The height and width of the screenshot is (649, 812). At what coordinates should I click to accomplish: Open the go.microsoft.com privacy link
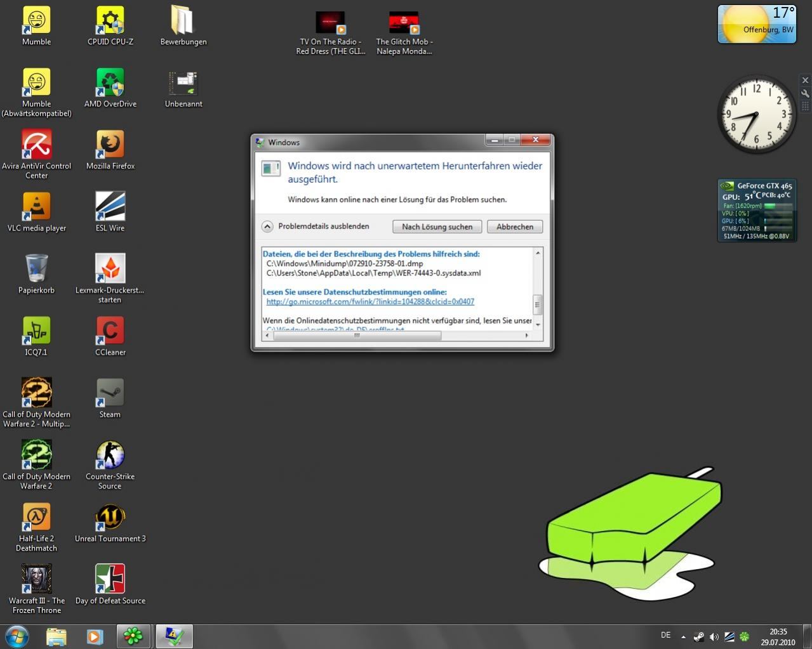(370, 302)
